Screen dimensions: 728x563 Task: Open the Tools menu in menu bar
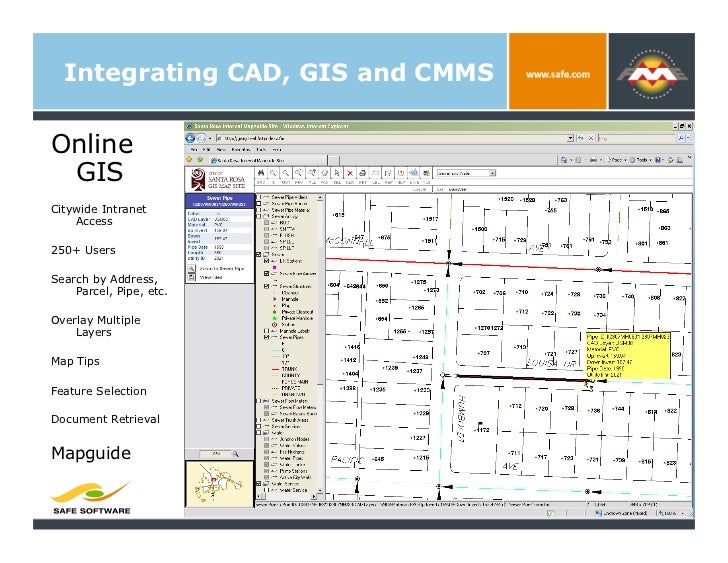coord(261,149)
